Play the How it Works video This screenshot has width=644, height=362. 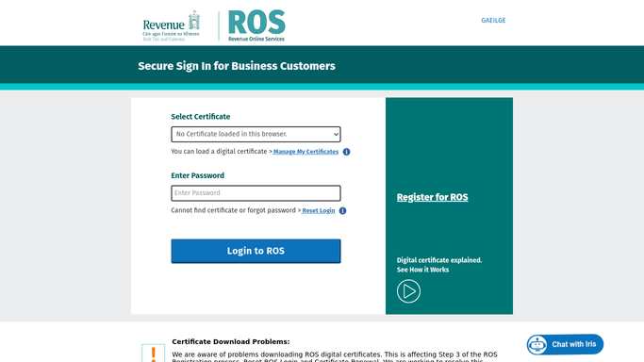(x=408, y=291)
